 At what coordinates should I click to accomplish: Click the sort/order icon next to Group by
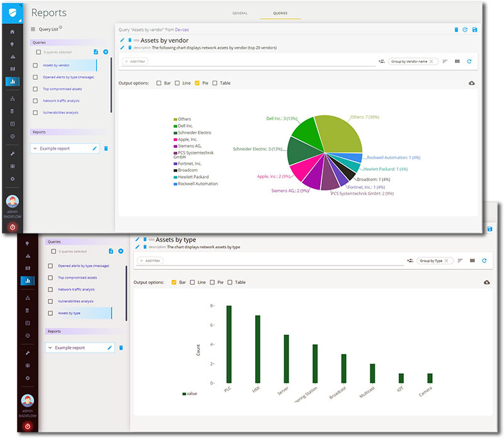click(445, 61)
